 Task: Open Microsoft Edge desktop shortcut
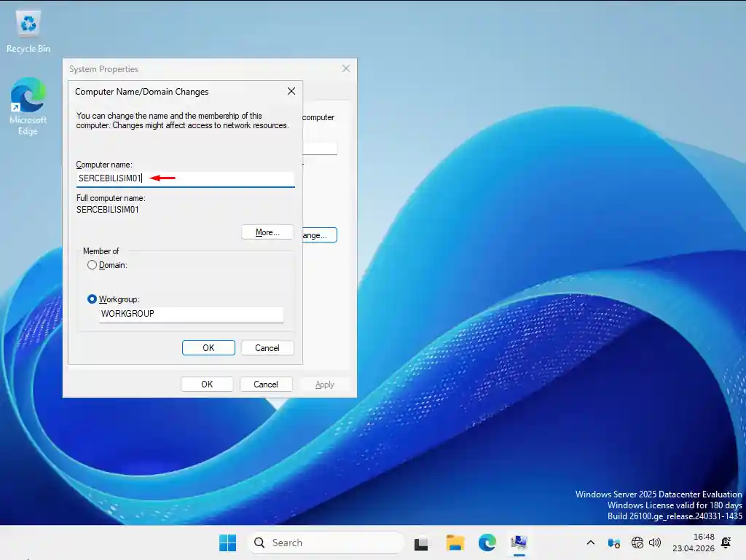(28, 106)
